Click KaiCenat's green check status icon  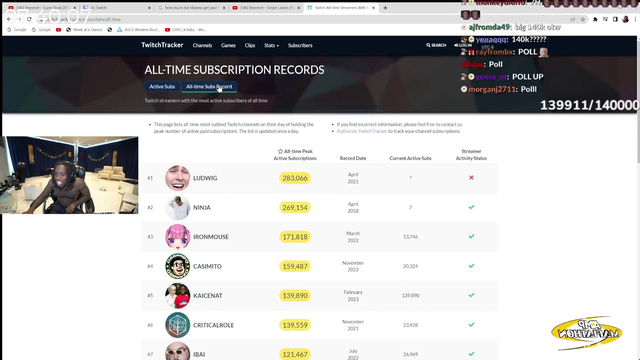pos(471,295)
